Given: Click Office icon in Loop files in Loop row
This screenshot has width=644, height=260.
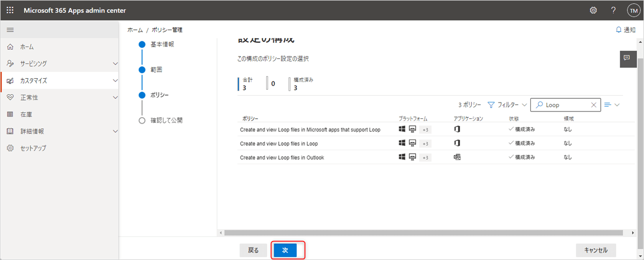Looking at the screenshot, I should (457, 143).
